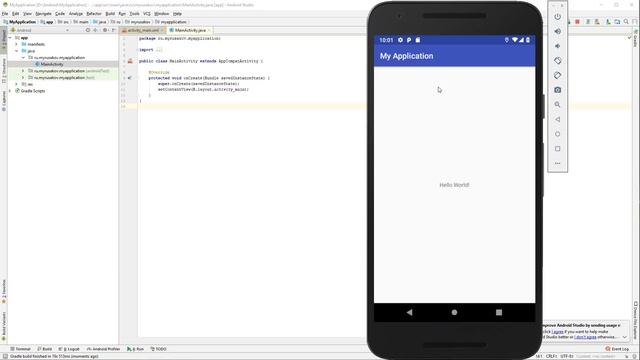Viewport: 640px width, 360px height.
Task: Click the search magnifier in Android Studio toolbar
Action: pos(626,22)
